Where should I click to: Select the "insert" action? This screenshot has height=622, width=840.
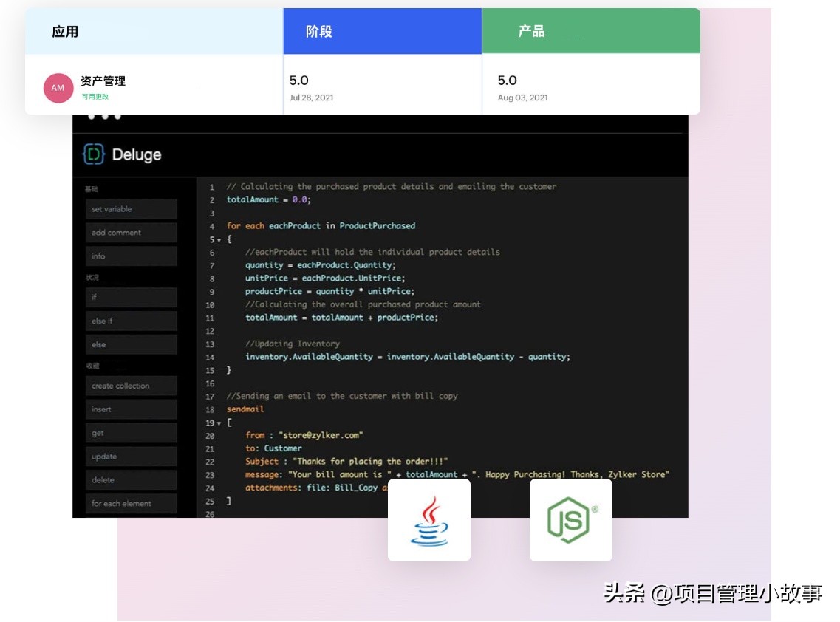point(131,409)
